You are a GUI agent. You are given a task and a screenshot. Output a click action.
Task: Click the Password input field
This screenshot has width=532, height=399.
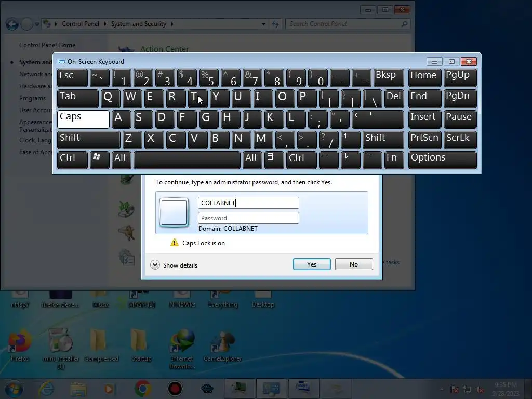(x=248, y=218)
